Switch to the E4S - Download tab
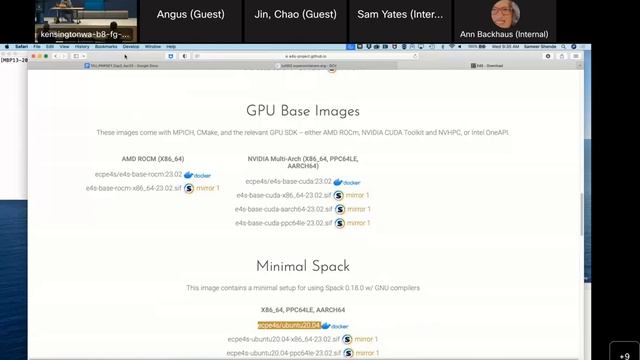The height and width of the screenshot is (360, 640). tap(487, 65)
